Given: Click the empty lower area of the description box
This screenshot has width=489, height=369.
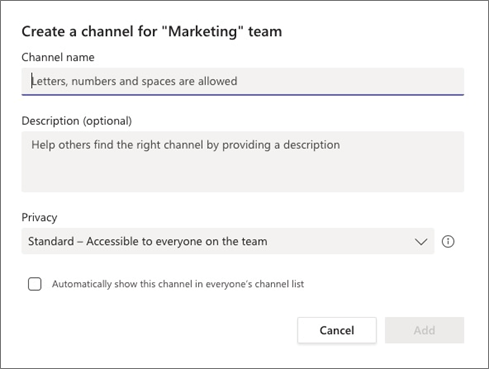Looking at the screenshot, I should point(243,175).
